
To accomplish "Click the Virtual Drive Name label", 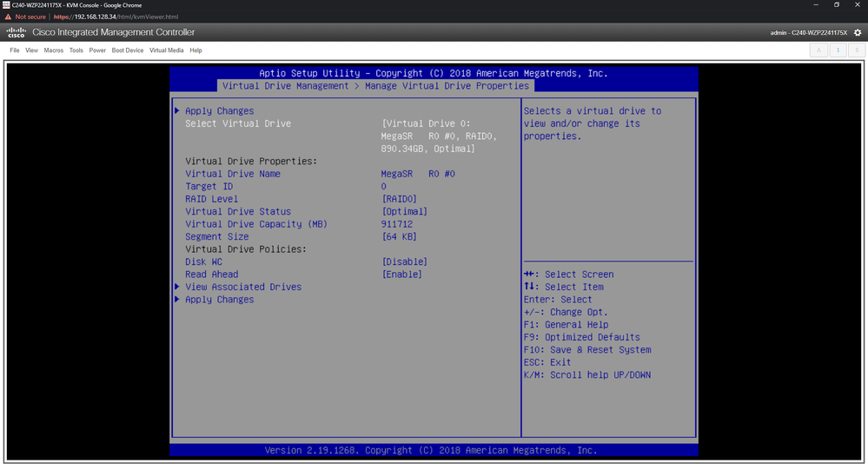I will (233, 174).
